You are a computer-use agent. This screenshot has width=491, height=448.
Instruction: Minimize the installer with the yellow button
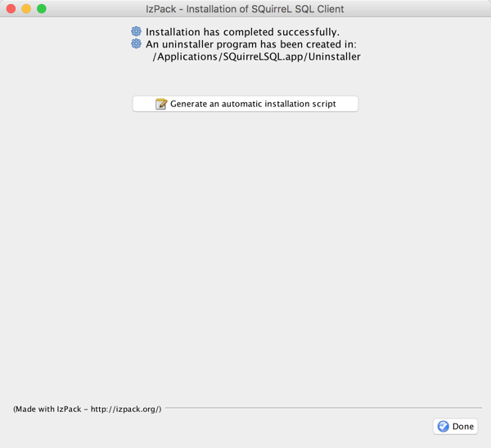(x=26, y=9)
